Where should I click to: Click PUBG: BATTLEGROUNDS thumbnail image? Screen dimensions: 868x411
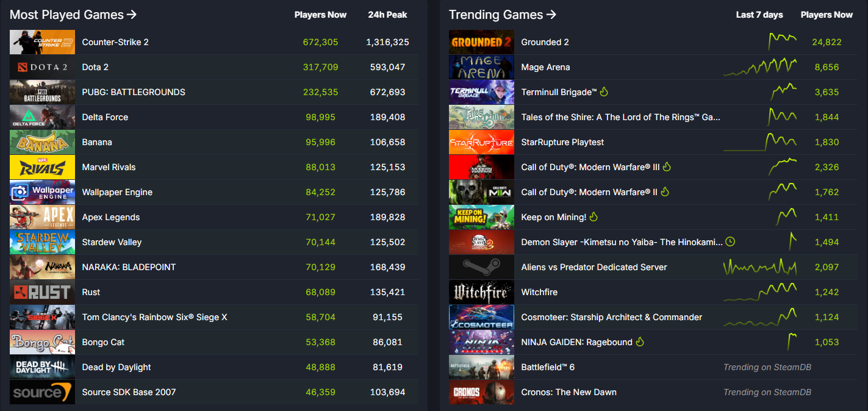pos(42,92)
